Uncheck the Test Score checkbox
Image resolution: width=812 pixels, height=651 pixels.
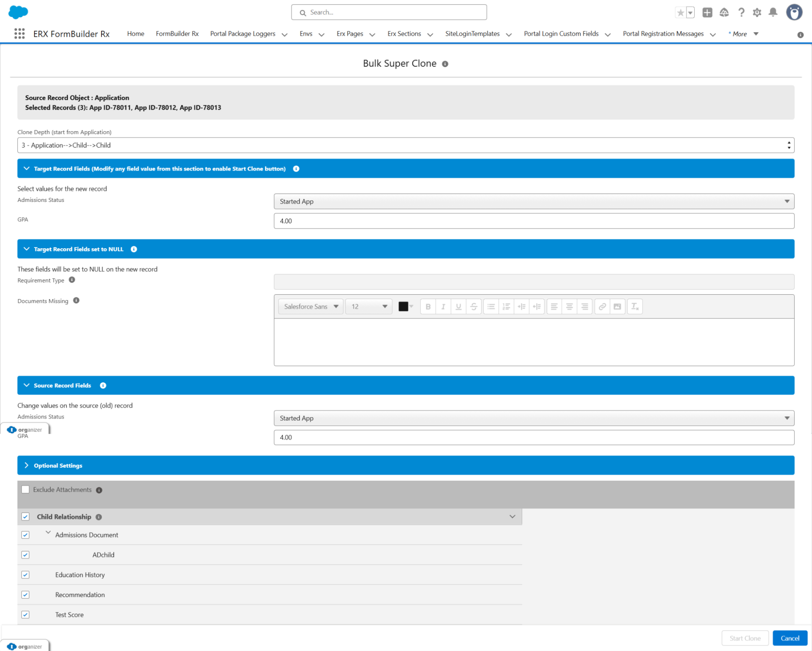click(26, 614)
